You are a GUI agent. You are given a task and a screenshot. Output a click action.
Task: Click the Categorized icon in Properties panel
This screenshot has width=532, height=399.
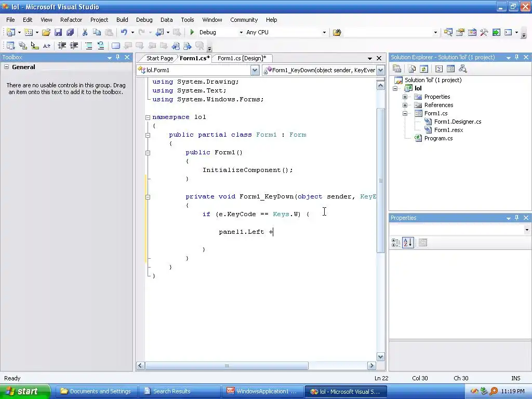tap(395, 243)
